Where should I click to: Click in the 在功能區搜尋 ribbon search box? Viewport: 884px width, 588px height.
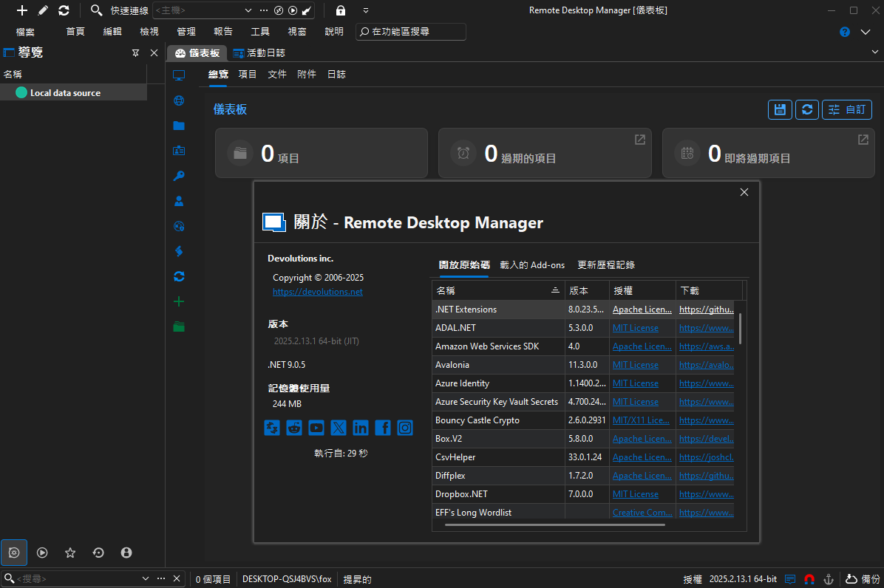tap(411, 32)
